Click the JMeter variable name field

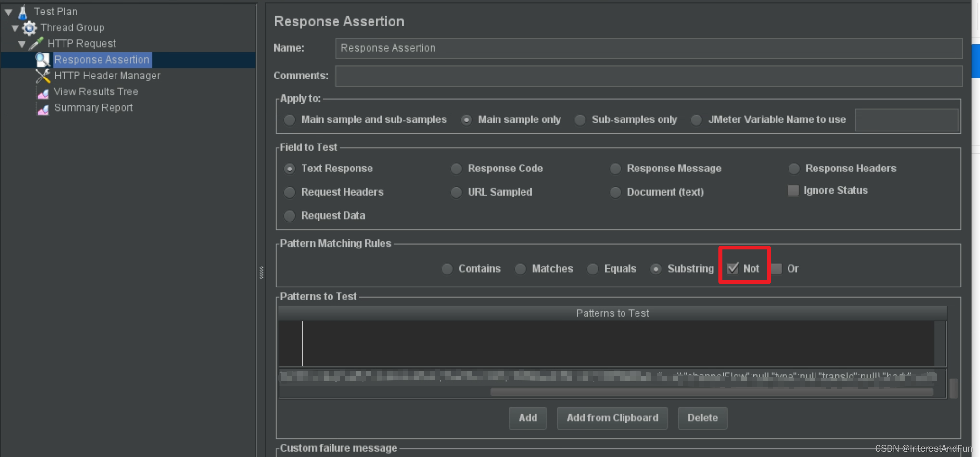coord(906,120)
